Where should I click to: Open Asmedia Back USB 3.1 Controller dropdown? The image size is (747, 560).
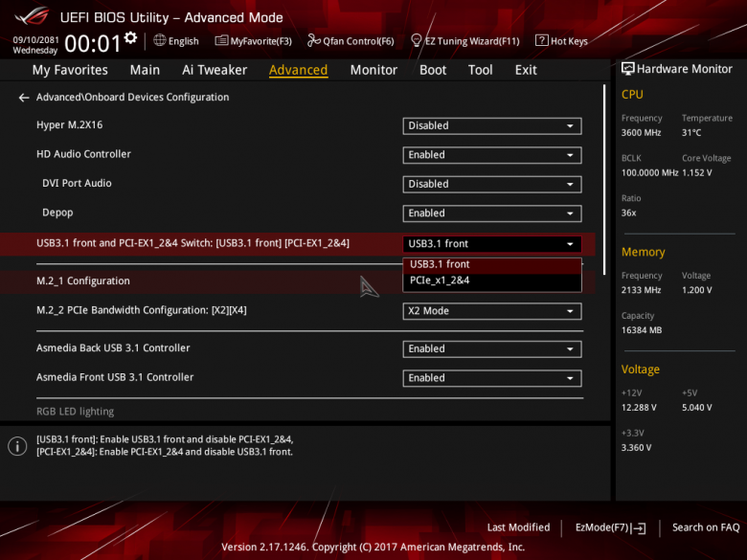(492, 349)
